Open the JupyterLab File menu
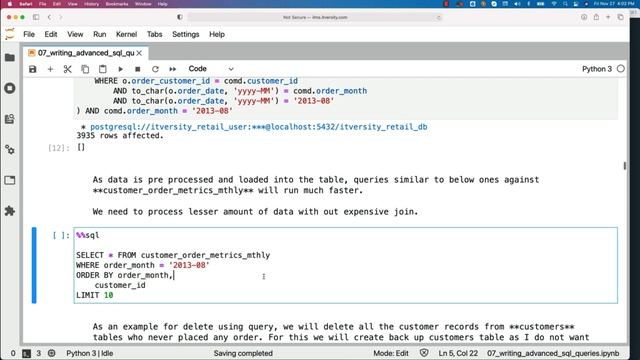 pyautogui.click(x=29, y=34)
